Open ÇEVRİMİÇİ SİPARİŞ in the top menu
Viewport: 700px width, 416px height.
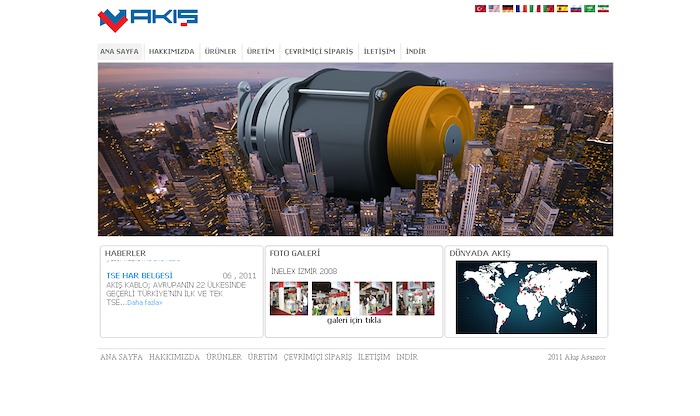coord(319,51)
